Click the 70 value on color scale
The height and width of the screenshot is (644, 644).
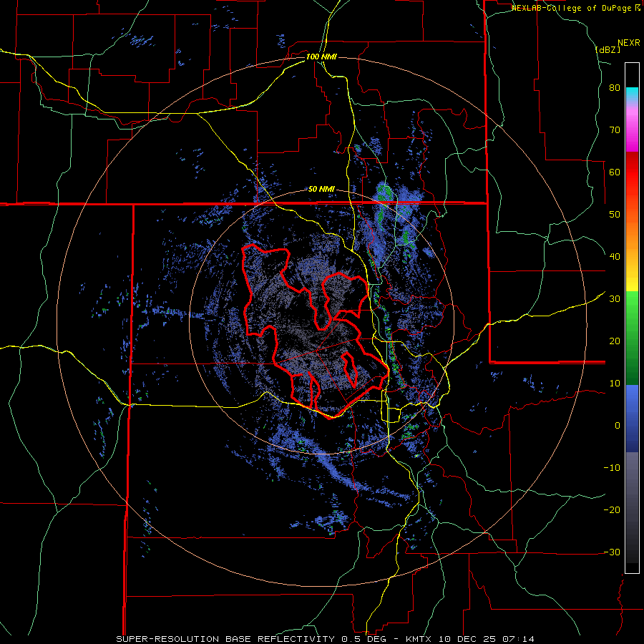click(x=615, y=130)
